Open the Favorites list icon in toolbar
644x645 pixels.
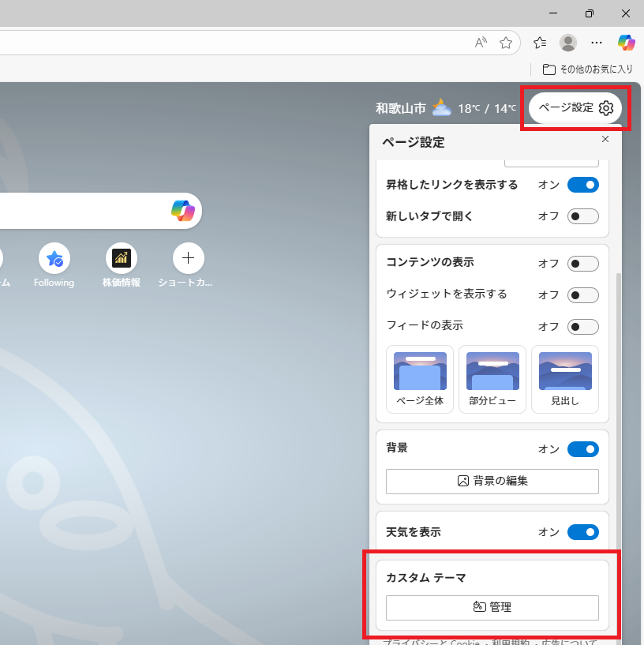click(540, 43)
